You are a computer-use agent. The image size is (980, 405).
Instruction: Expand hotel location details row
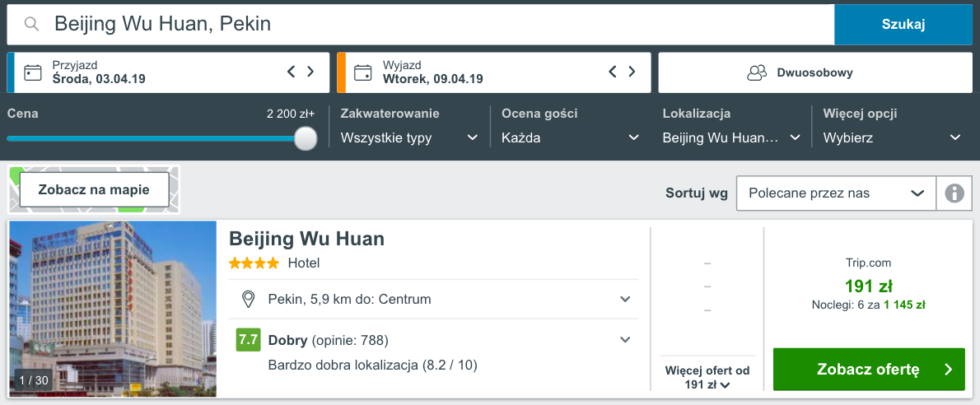625,299
